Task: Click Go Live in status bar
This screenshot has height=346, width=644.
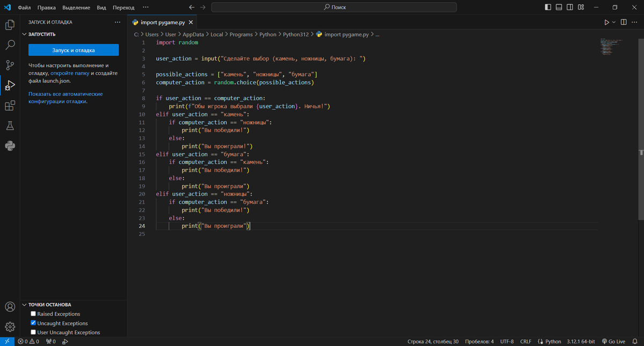Action: (613, 341)
